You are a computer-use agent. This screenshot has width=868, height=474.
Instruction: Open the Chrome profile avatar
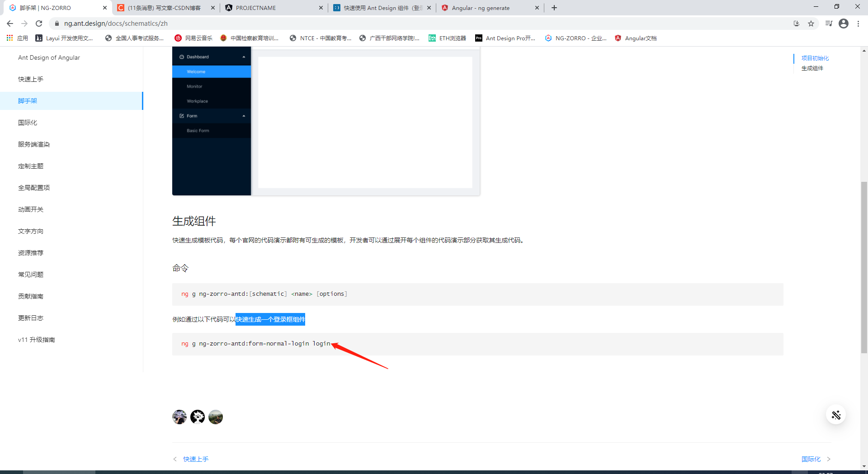click(x=844, y=24)
